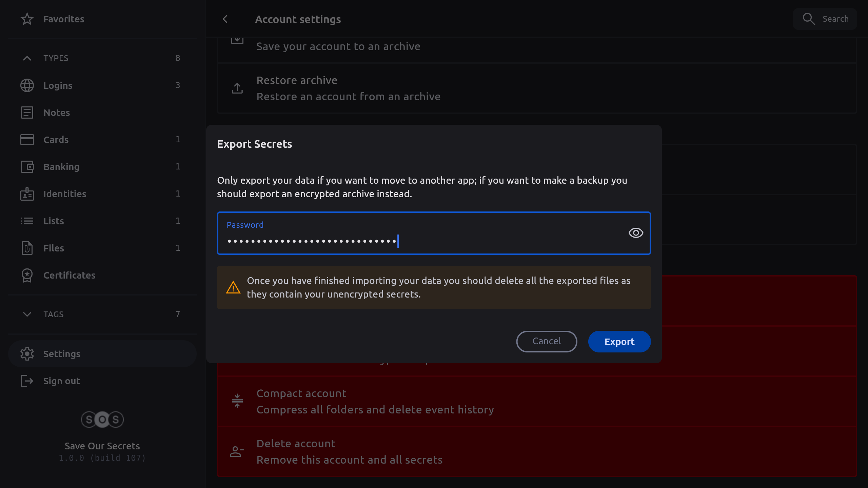868x488 pixels.
Task: Click the Search box
Action: pyautogui.click(x=825, y=19)
